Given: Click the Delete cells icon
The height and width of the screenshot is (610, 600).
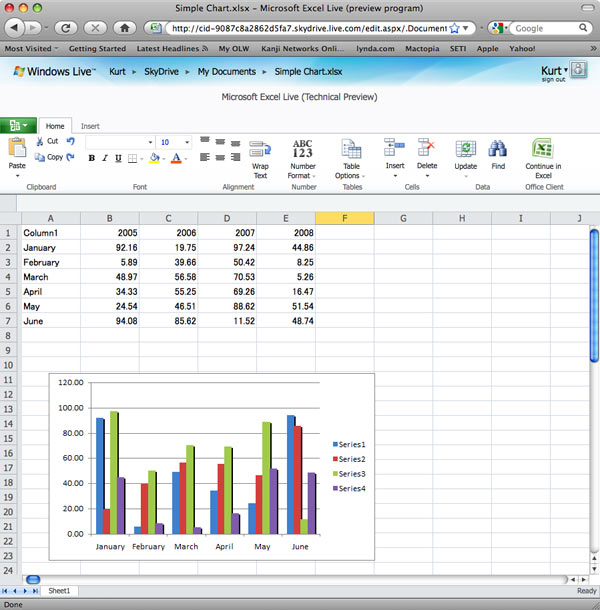Looking at the screenshot, I should tap(427, 149).
